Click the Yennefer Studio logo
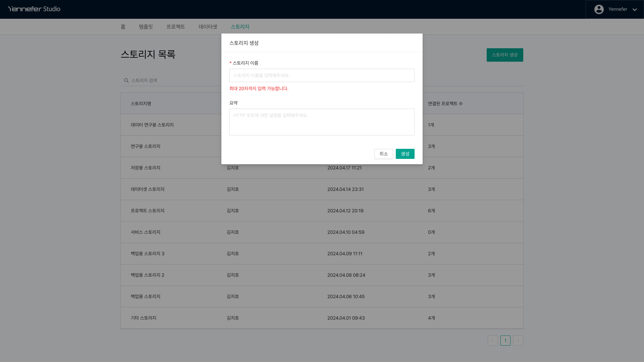Viewport: 644px width, 362px height. tap(34, 9)
